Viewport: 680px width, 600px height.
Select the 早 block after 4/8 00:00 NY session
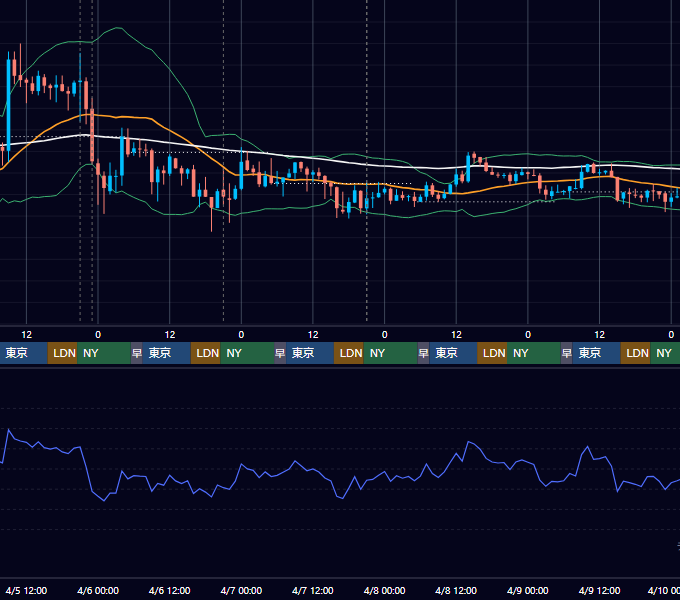(423, 353)
